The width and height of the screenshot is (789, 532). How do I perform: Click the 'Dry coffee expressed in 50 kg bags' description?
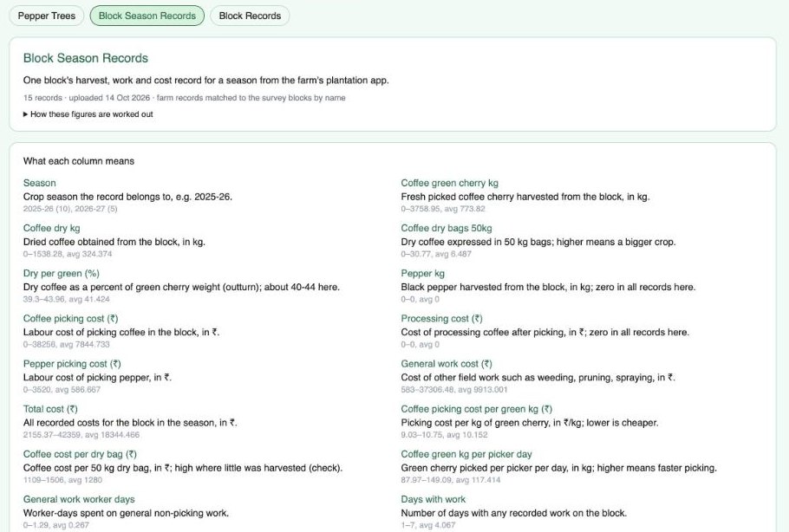[538, 242]
